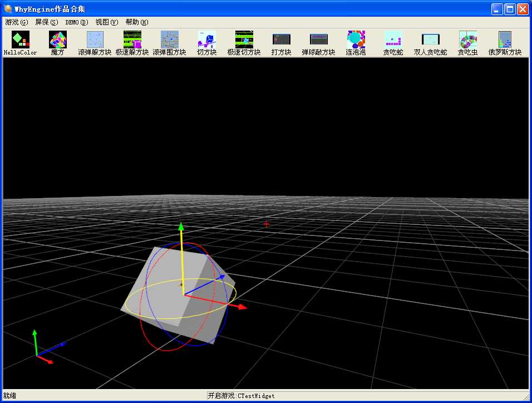Close the WhyEngine window
532x403 pixels.
[x=523, y=9]
